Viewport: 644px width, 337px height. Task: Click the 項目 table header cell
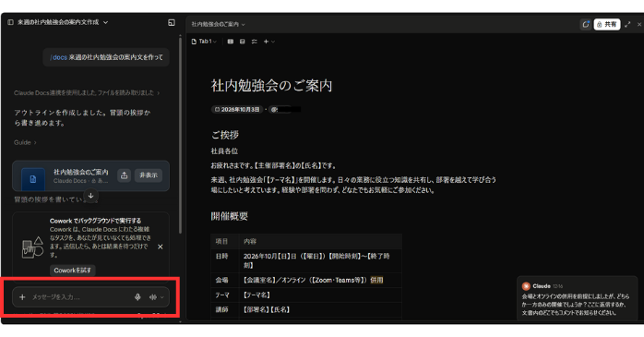224,241
